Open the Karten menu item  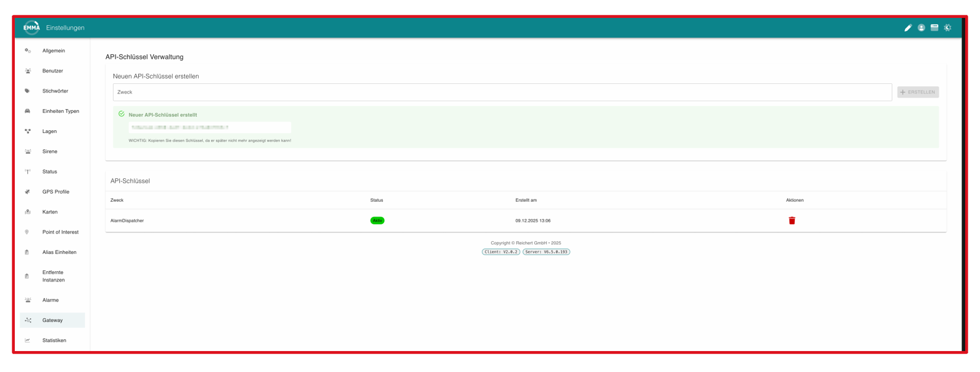(50, 212)
